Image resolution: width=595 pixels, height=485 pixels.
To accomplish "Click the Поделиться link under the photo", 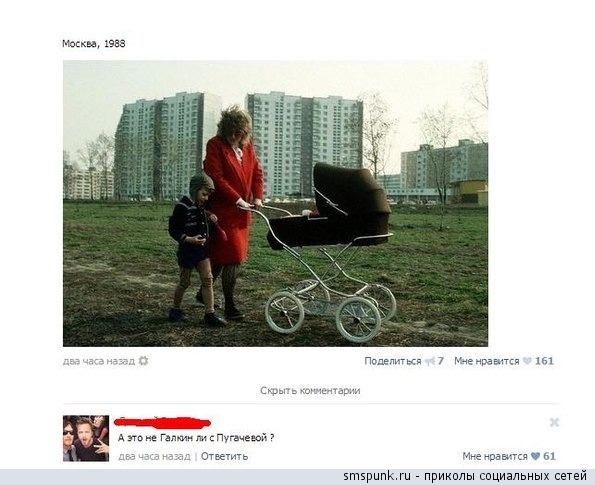I will [x=393, y=361].
